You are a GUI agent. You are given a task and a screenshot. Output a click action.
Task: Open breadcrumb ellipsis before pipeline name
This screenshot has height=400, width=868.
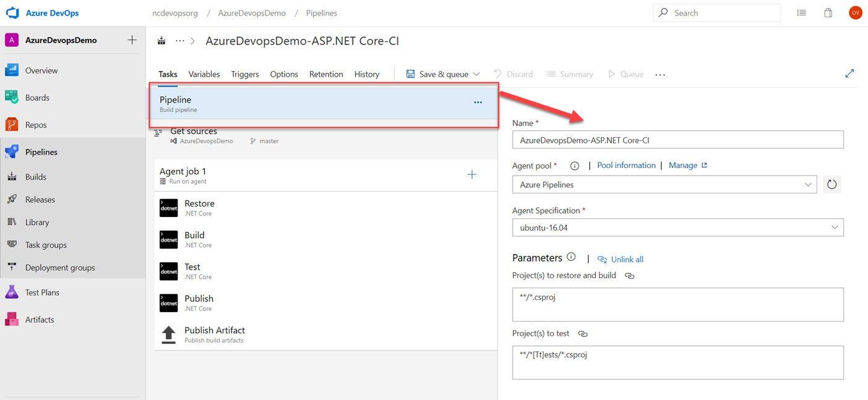[180, 41]
